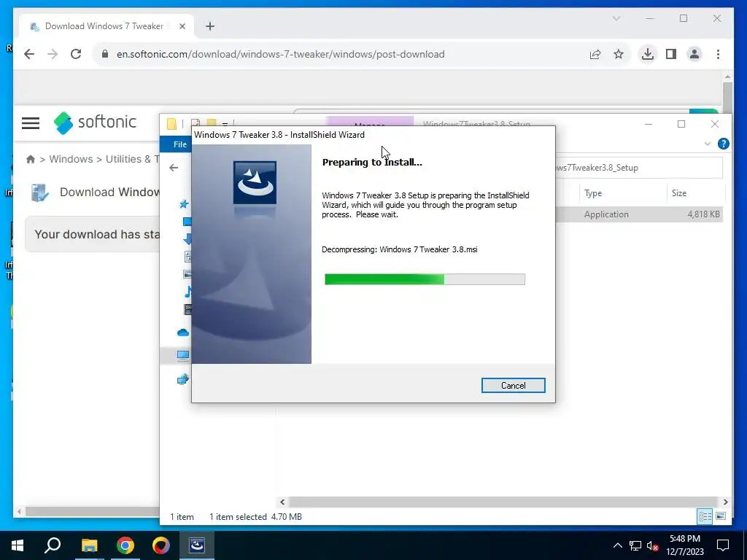Click the 4,818 KB size cell
747x560 pixels.
pyautogui.click(x=703, y=214)
